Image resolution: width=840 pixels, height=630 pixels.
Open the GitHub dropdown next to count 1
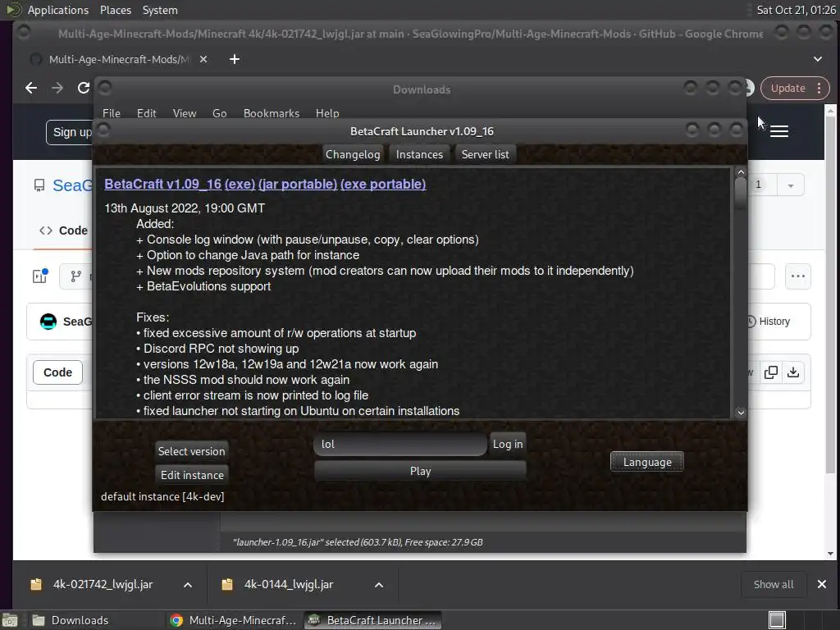point(790,185)
